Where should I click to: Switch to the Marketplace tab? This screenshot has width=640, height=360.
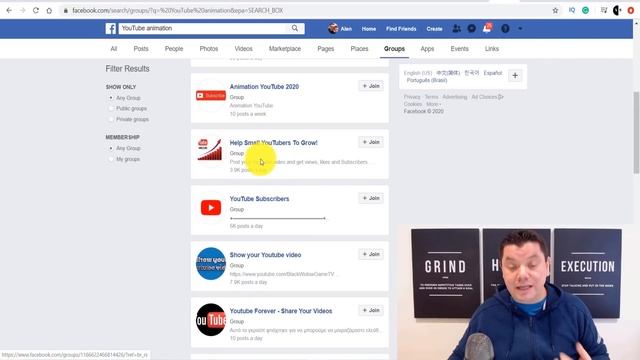pos(285,49)
